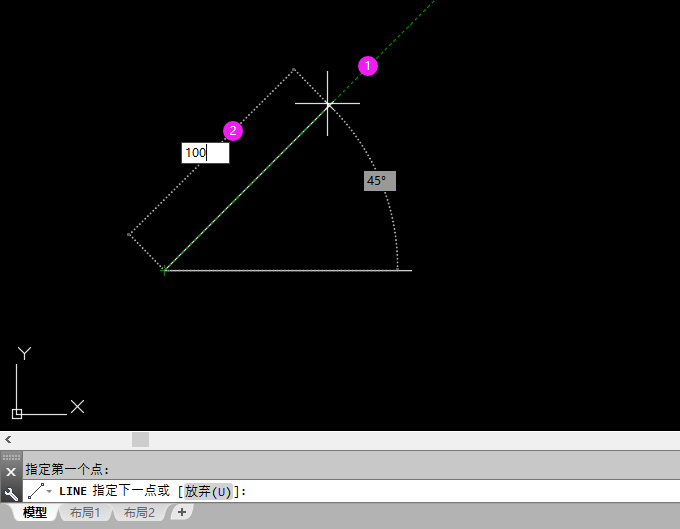
Task: Click the UCS icon origin square
Action: pos(17,414)
